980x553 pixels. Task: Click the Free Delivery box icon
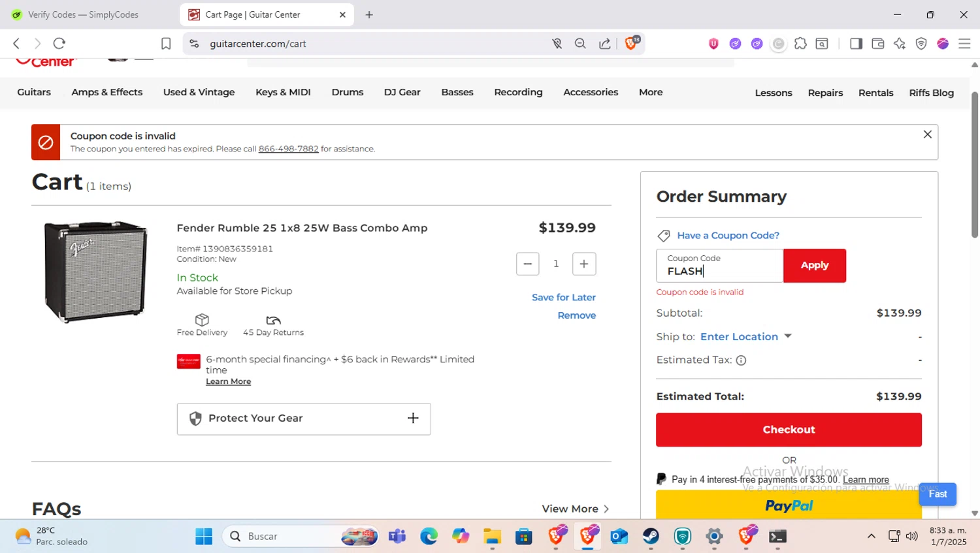tap(202, 319)
